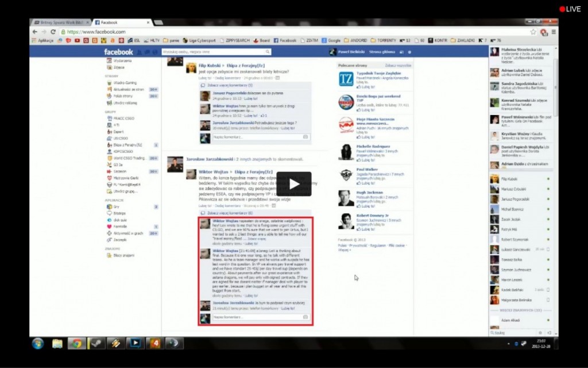The image size is (588, 368).
Task: Reload the page with the refresh icon
Action: pyautogui.click(x=53, y=32)
